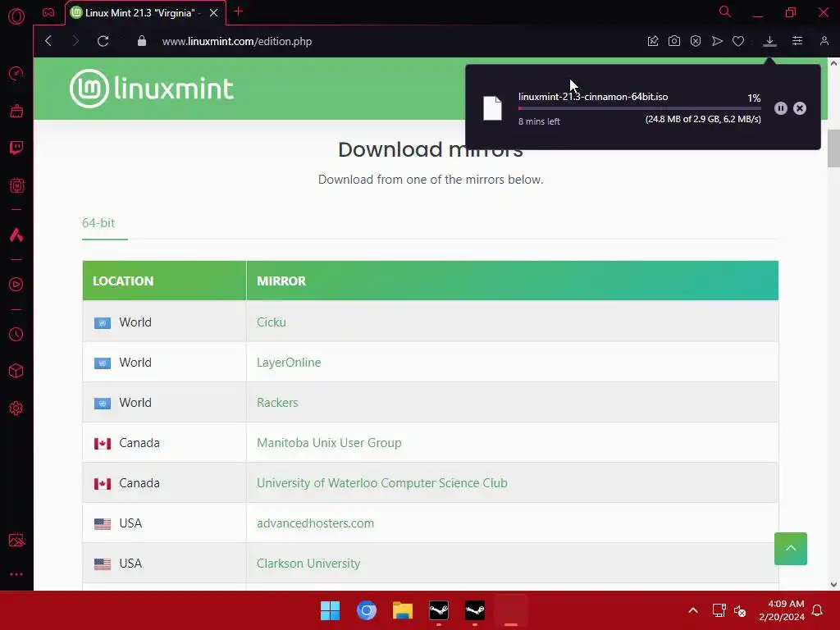Go back to previous page

point(48,41)
